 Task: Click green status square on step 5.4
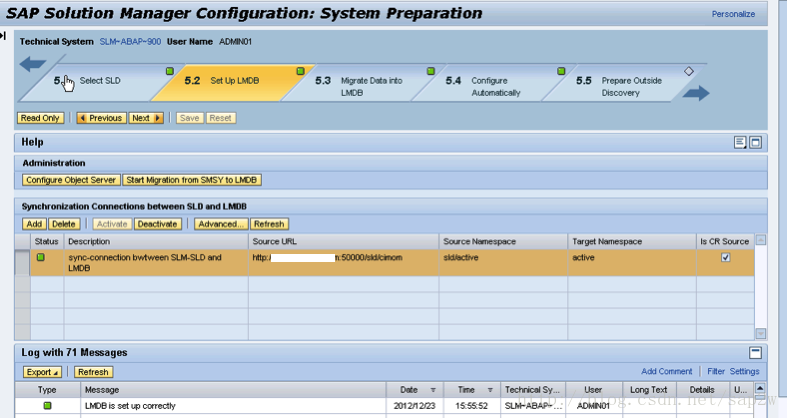[561, 71]
